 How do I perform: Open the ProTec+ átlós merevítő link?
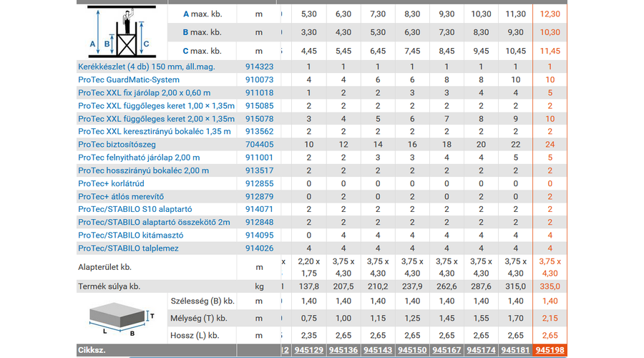click(x=121, y=196)
